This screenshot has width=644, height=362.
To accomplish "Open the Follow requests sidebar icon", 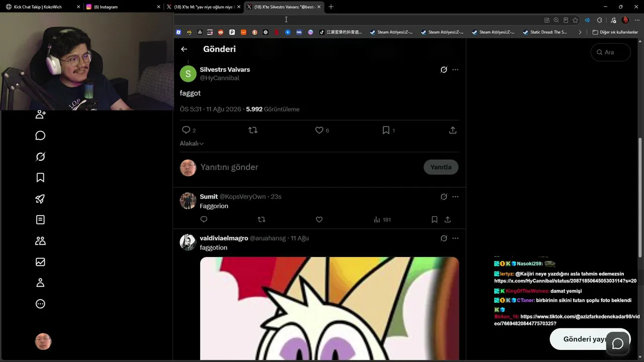I will tap(41, 115).
